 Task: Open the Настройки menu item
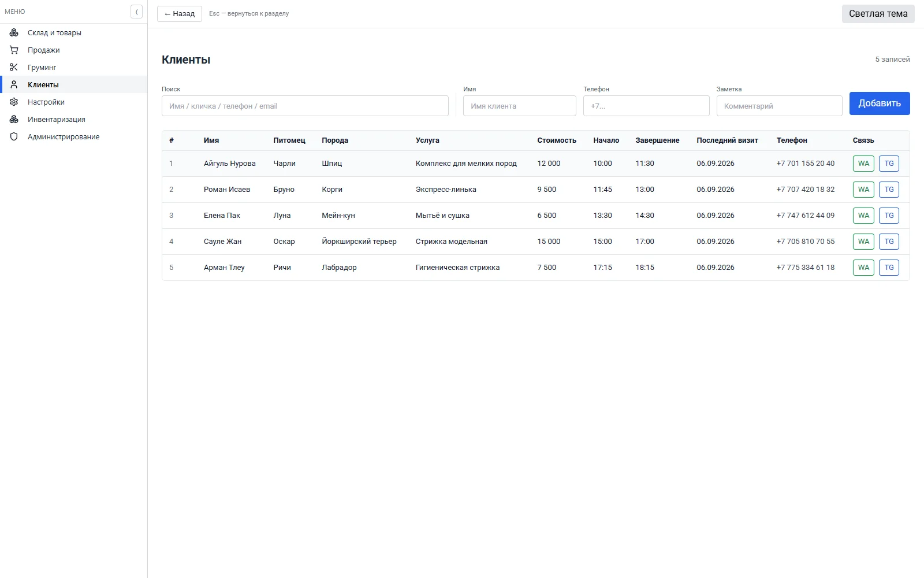coord(73,102)
